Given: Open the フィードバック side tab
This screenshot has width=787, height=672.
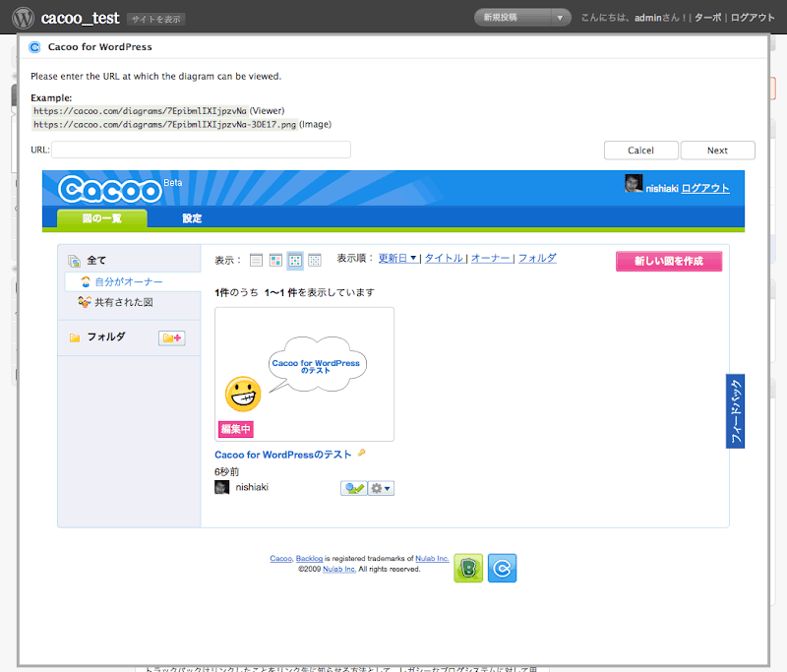Looking at the screenshot, I should click(735, 411).
